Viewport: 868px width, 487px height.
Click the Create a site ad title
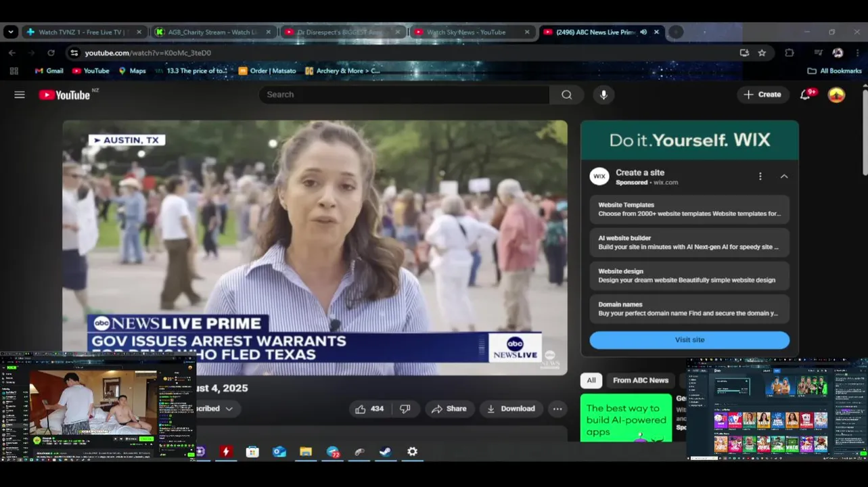point(640,172)
